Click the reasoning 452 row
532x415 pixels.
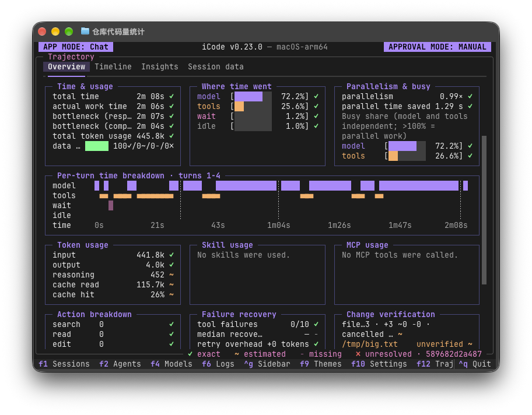pyautogui.click(x=113, y=275)
